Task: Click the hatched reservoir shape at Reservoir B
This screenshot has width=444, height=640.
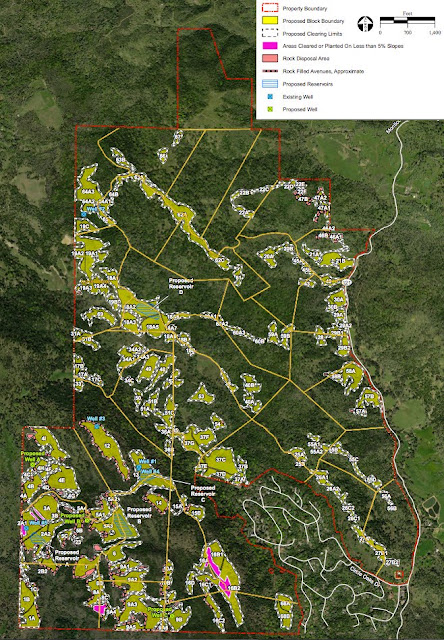Action: coord(123,524)
